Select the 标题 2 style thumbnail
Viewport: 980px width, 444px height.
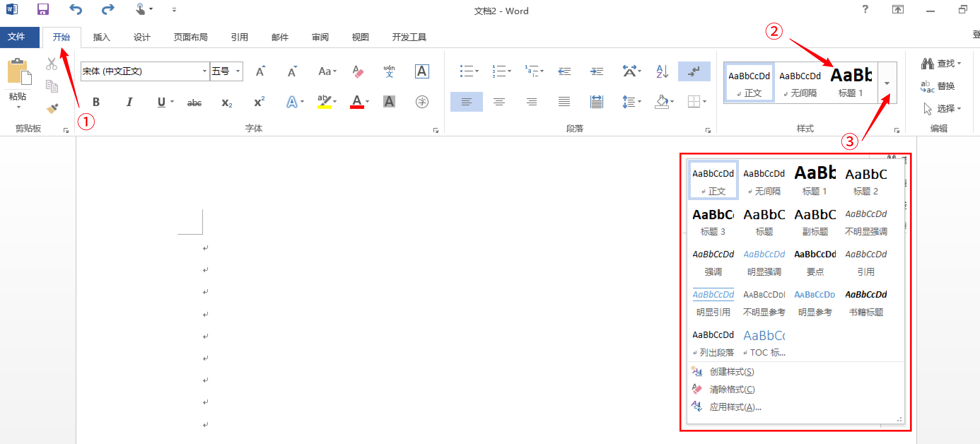point(865,181)
